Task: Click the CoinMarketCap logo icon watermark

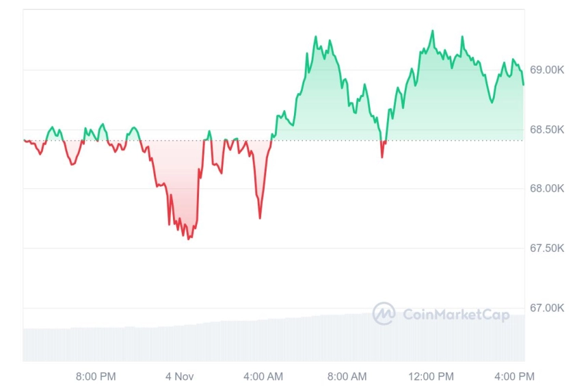Action: (384, 313)
